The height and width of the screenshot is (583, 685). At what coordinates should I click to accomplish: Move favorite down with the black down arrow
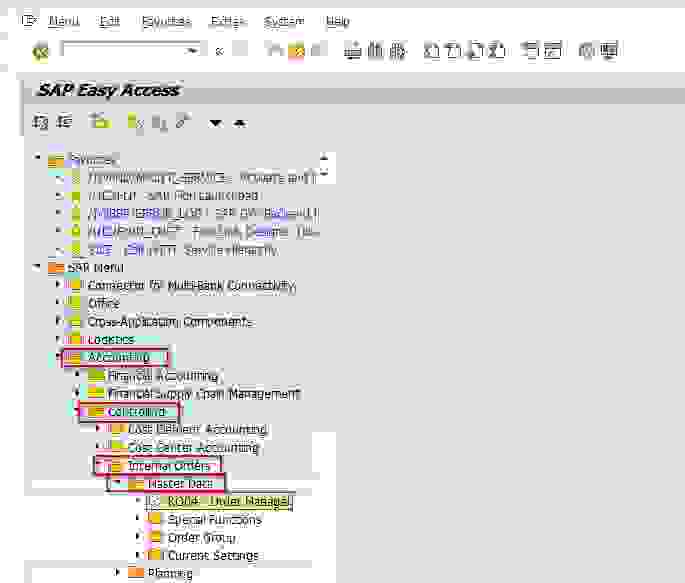(x=215, y=123)
